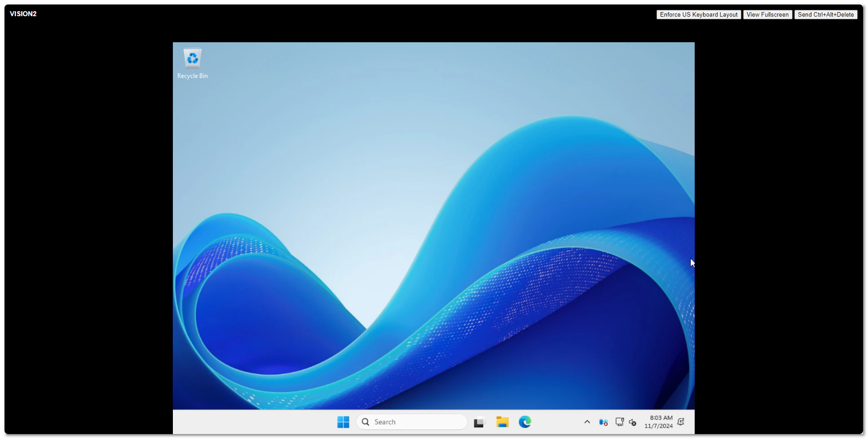
Task: Open the Windows Start menu
Action: [343, 422]
